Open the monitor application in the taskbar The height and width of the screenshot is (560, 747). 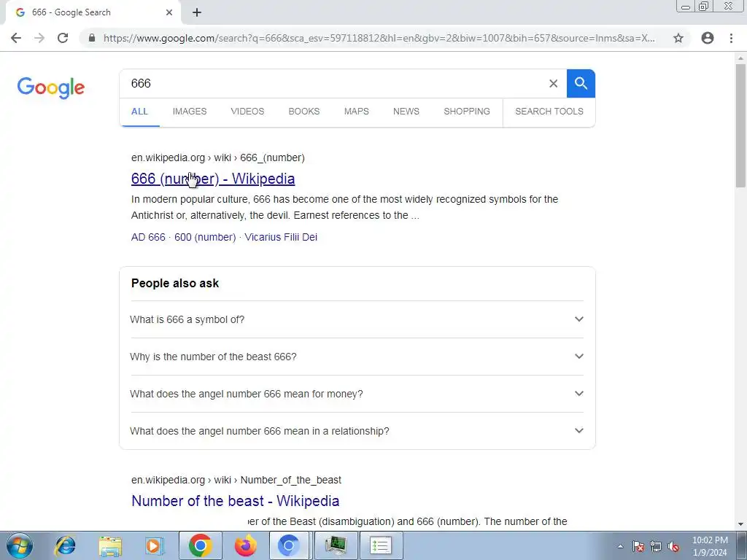[336, 545]
